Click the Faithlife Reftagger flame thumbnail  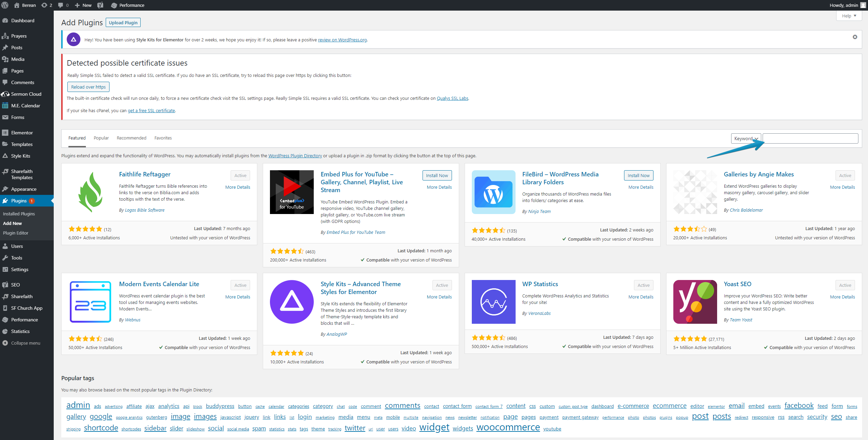tap(90, 192)
